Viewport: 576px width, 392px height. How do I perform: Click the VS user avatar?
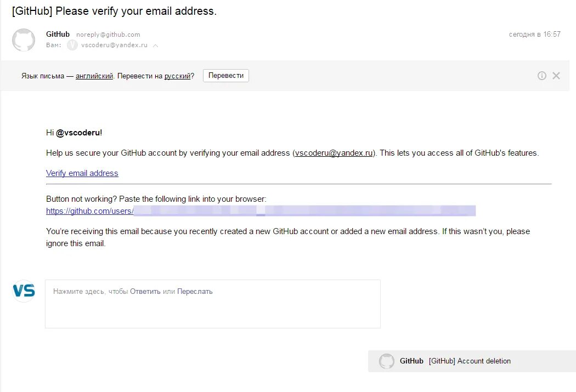pyautogui.click(x=24, y=291)
